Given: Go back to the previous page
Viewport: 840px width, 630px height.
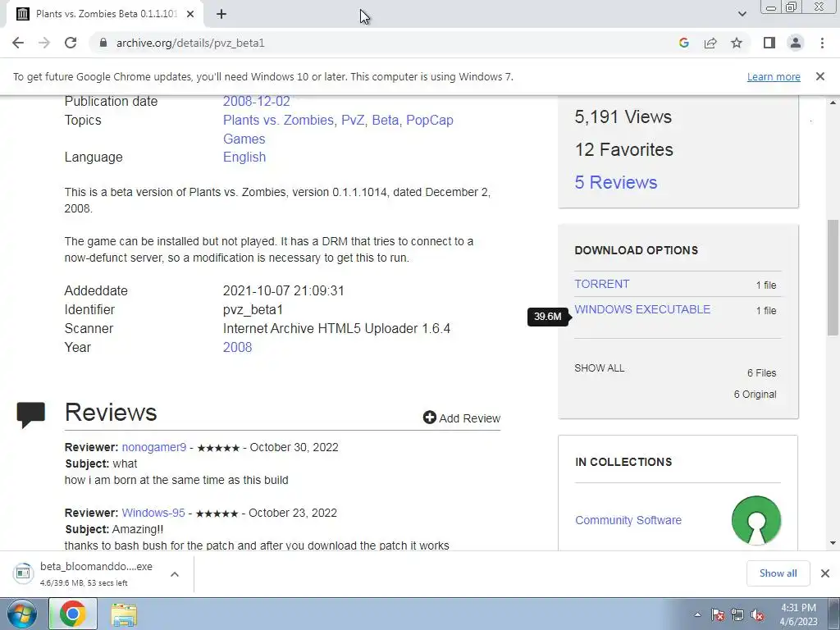Looking at the screenshot, I should click(18, 43).
